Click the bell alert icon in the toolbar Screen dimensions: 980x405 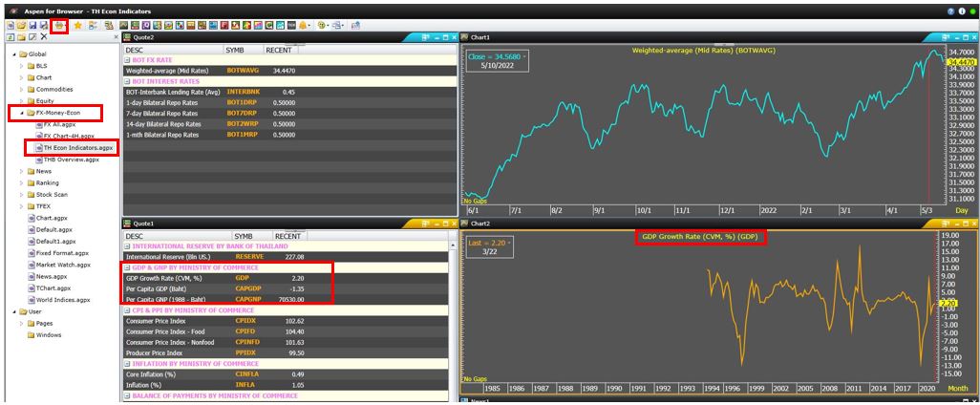pos(305,25)
